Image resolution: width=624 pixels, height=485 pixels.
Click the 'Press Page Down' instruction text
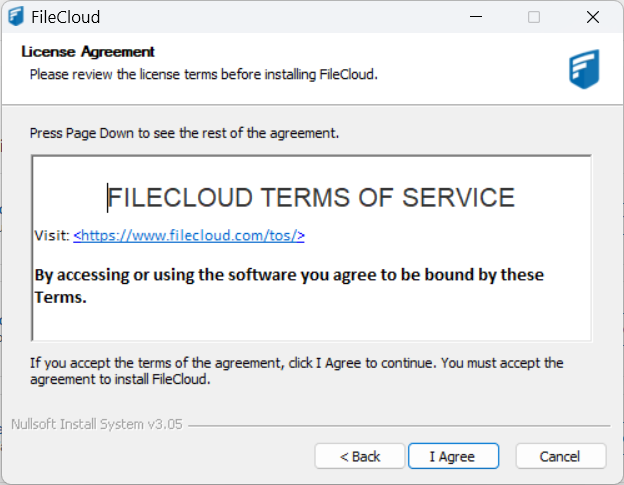[x=185, y=132]
